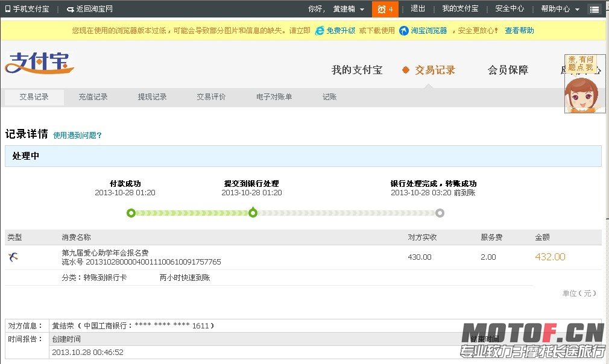The height and width of the screenshot is (364, 609).
Task: Click the 免费升级 link
Action: click(341, 31)
